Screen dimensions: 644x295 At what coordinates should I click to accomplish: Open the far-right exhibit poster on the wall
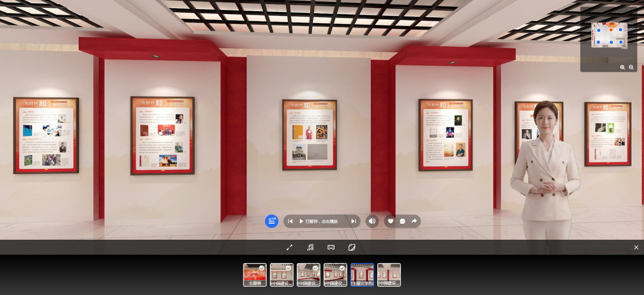coord(608,134)
